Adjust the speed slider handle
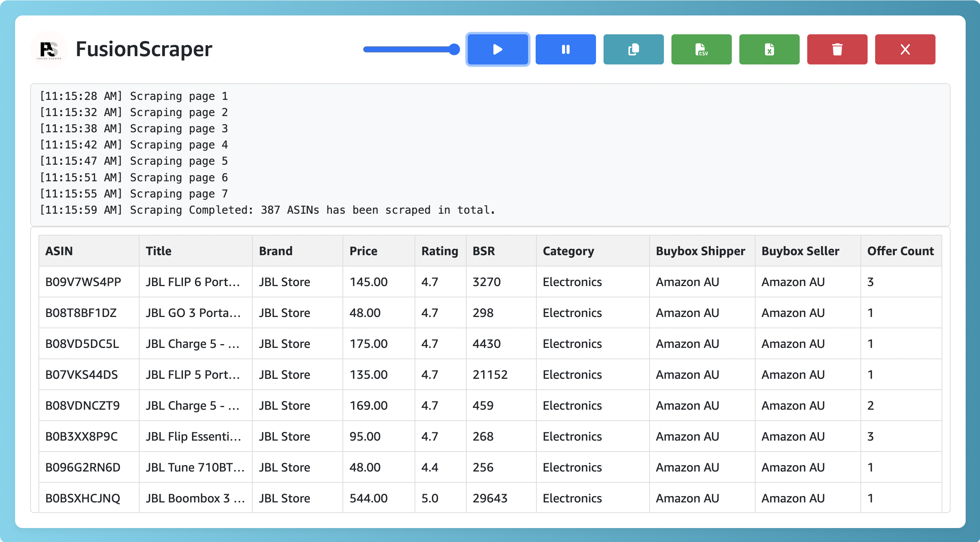 click(454, 49)
